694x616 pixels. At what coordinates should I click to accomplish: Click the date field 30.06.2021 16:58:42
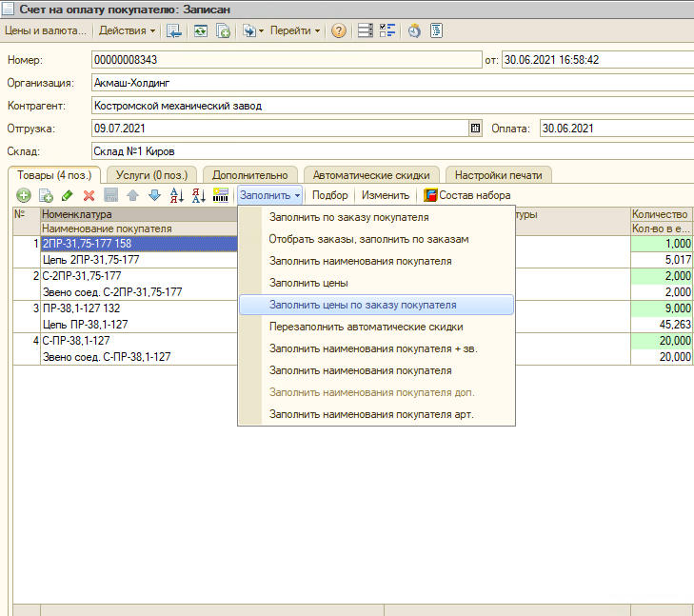point(598,60)
